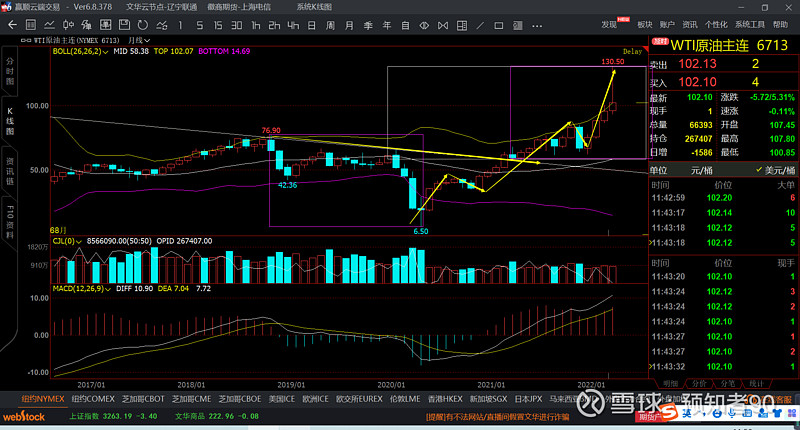Open the indicator settings icon in toolbar

pyautogui.click(x=87, y=24)
